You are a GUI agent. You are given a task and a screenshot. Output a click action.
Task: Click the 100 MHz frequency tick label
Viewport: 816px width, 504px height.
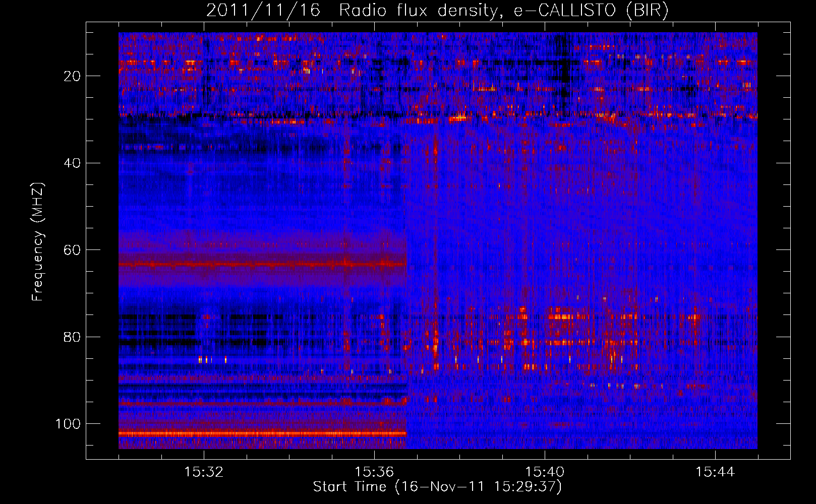[x=68, y=424]
